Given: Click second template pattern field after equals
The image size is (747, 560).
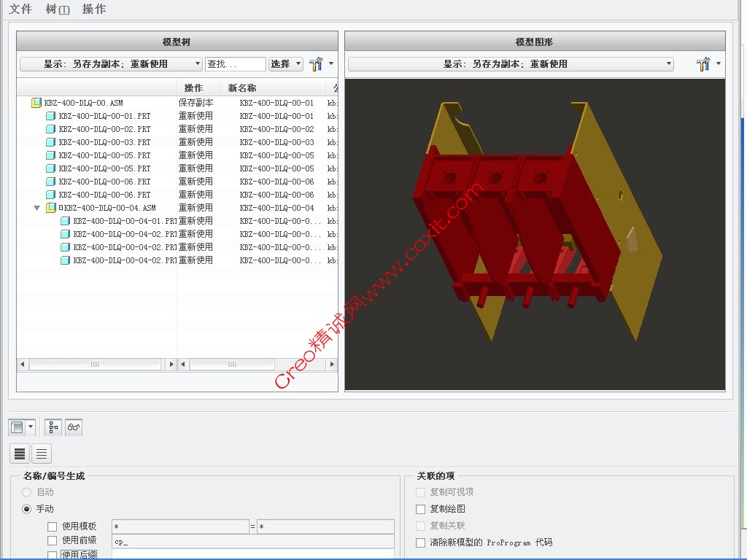Looking at the screenshot, I should pos(325,526).
